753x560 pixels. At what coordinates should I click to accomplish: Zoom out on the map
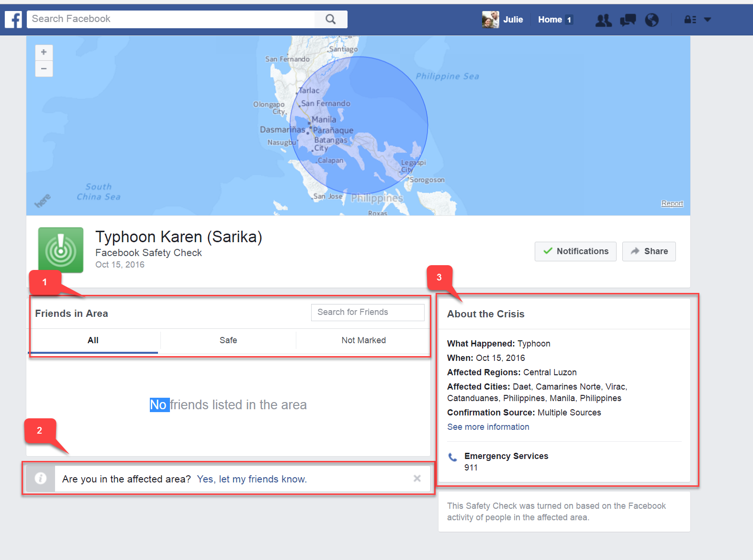[x=44, y=69]
